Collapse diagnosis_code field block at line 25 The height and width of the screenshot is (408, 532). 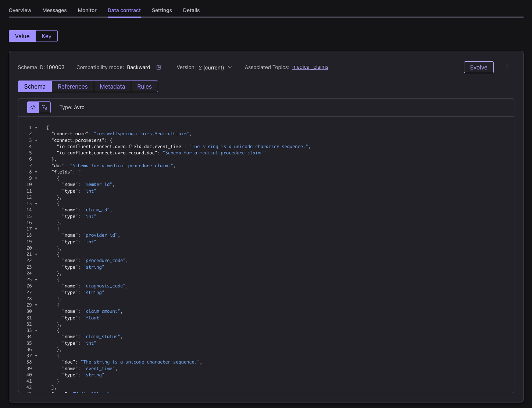click(x=36, y=280)
